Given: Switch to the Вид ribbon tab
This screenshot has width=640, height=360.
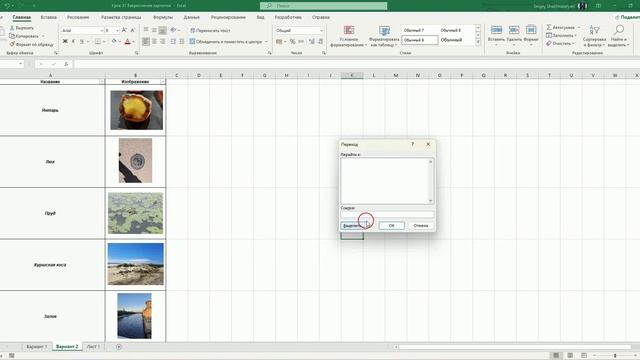Looking at the screenshot, I should (x=260, y=17).
